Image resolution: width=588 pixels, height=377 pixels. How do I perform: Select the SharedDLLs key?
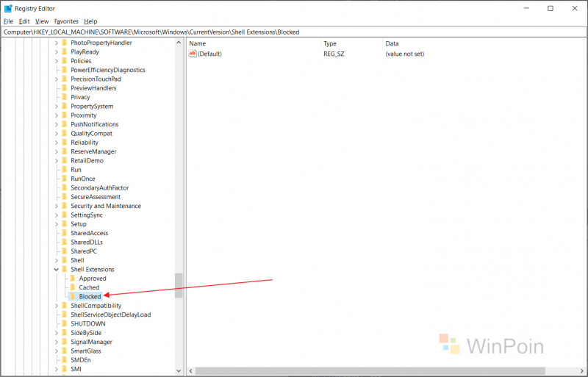[87, 243]
